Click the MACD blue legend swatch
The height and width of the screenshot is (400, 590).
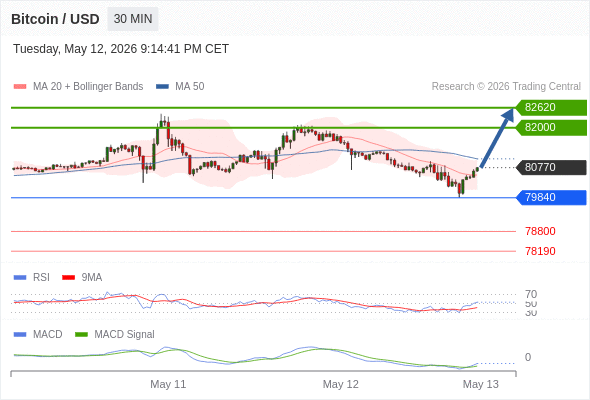pyautogui.click(x=20, y=335)
